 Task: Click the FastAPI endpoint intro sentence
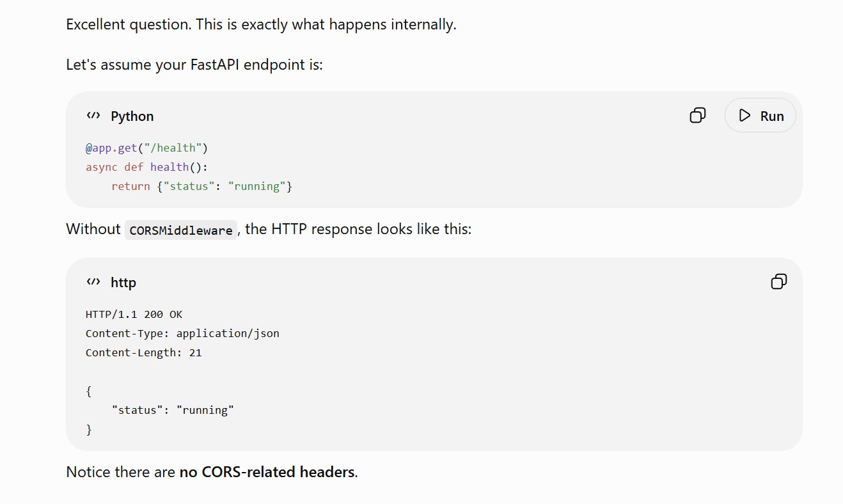pos(194,65)
